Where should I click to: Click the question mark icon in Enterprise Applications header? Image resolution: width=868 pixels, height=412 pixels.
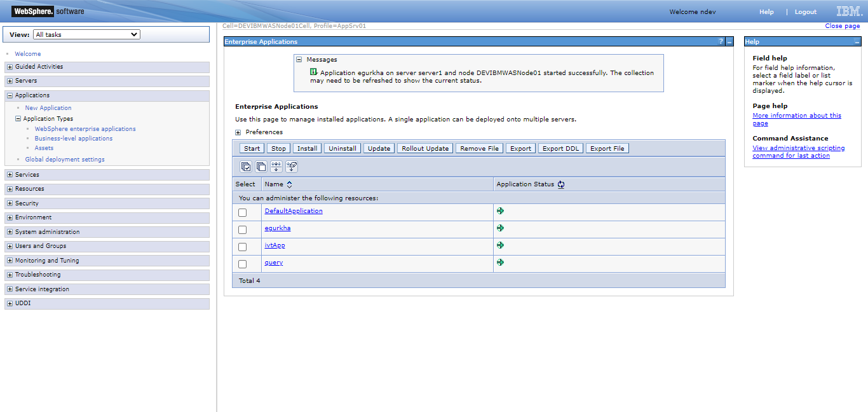721,41
